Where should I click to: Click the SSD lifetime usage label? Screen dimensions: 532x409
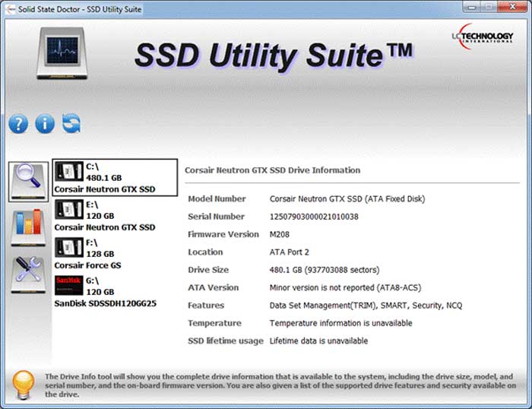226,341
